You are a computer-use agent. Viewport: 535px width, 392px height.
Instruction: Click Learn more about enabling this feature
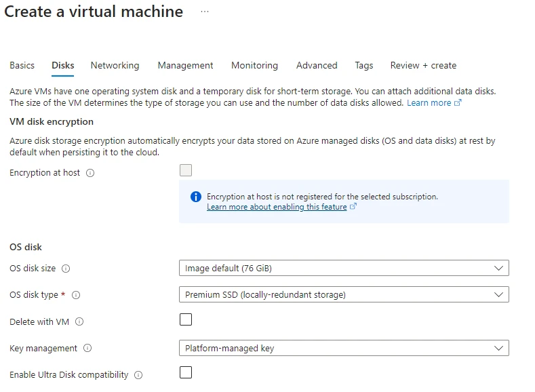277,207
